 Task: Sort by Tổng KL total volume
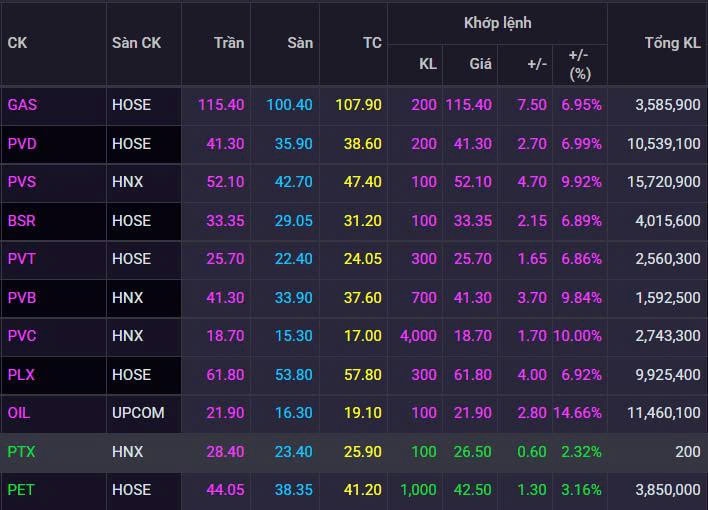[x=672, y=43]
